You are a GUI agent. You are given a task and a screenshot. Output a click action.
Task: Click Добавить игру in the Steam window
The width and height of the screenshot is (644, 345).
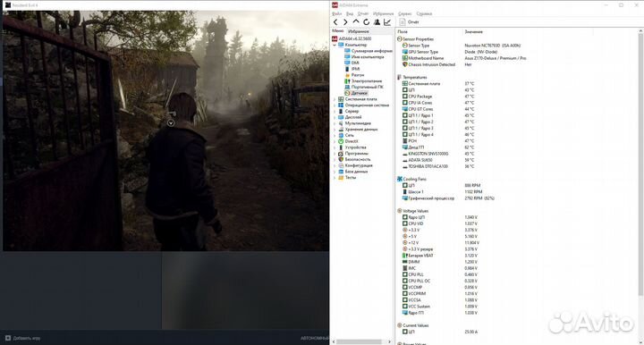[x=27, y=339]
